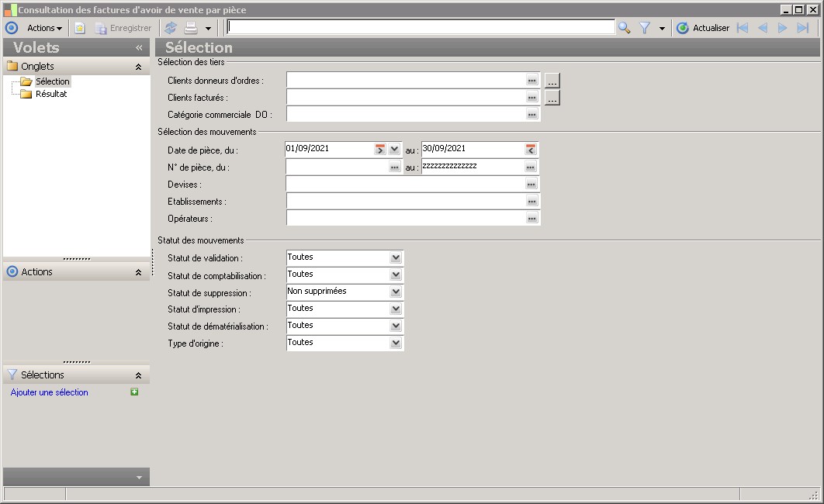Open the Statut de validation dropdown
The width and height of the screenshot is (824, 504).
(x=396, y=257)
